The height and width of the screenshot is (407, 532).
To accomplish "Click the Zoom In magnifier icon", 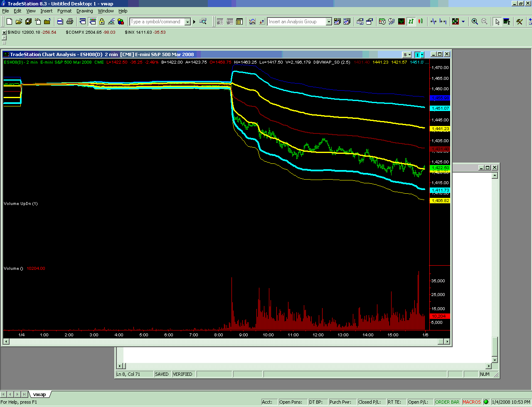I will 475,22.
